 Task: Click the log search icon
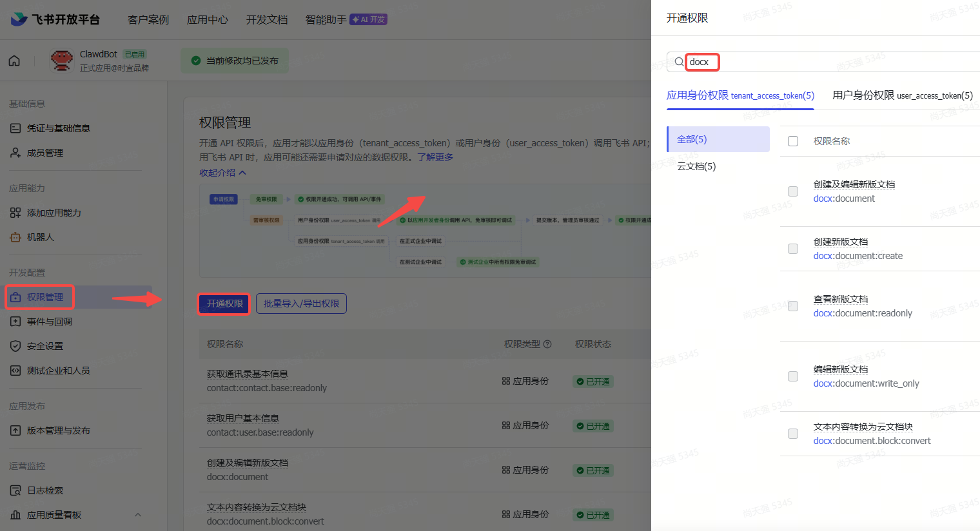click(15, 490)
